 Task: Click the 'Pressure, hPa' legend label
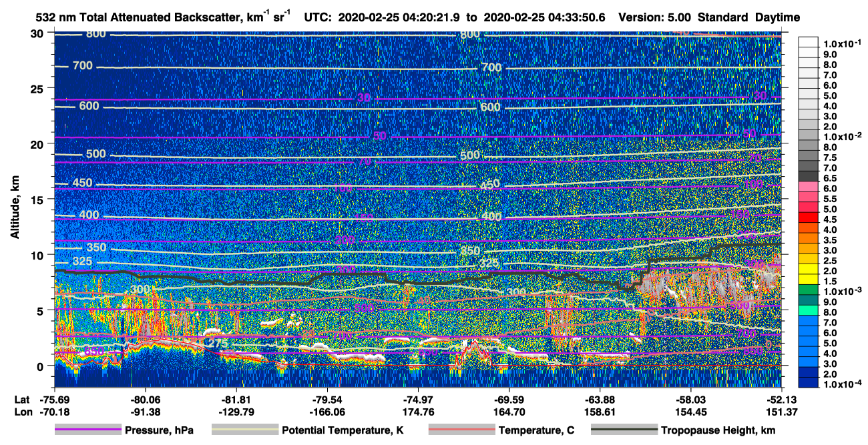[x=159, y=430]
